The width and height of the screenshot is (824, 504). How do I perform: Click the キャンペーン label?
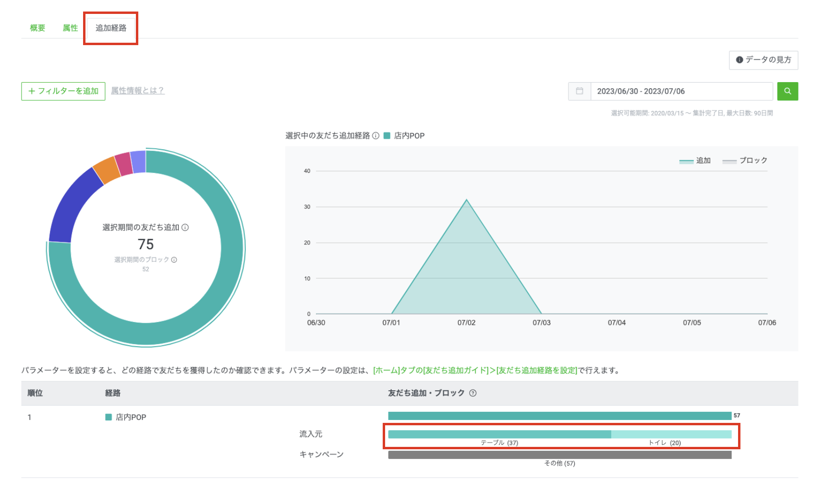(322, 454)
